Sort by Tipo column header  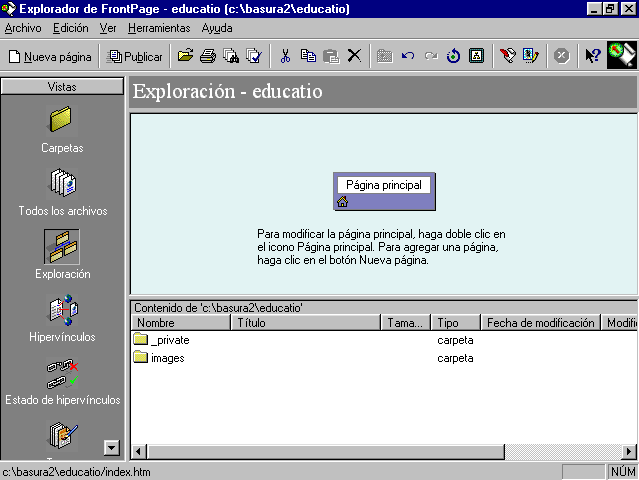pos(456,323)
